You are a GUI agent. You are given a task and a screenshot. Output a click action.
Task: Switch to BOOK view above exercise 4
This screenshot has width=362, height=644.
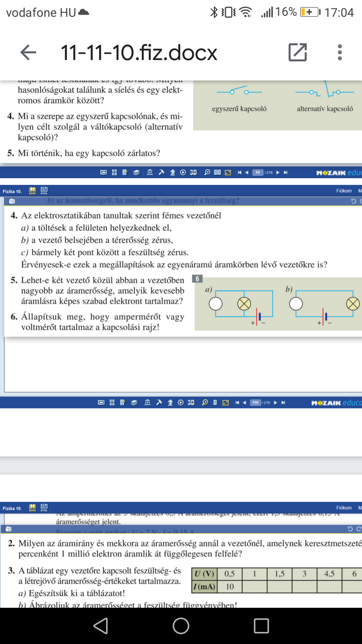(x=33, y=191)
